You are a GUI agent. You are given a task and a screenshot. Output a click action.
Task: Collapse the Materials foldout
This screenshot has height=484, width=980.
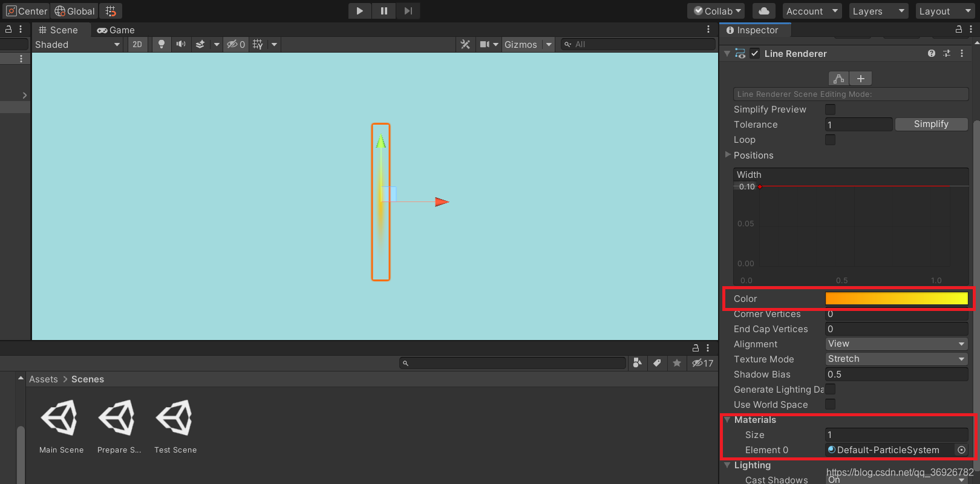(x=727, y=420)
